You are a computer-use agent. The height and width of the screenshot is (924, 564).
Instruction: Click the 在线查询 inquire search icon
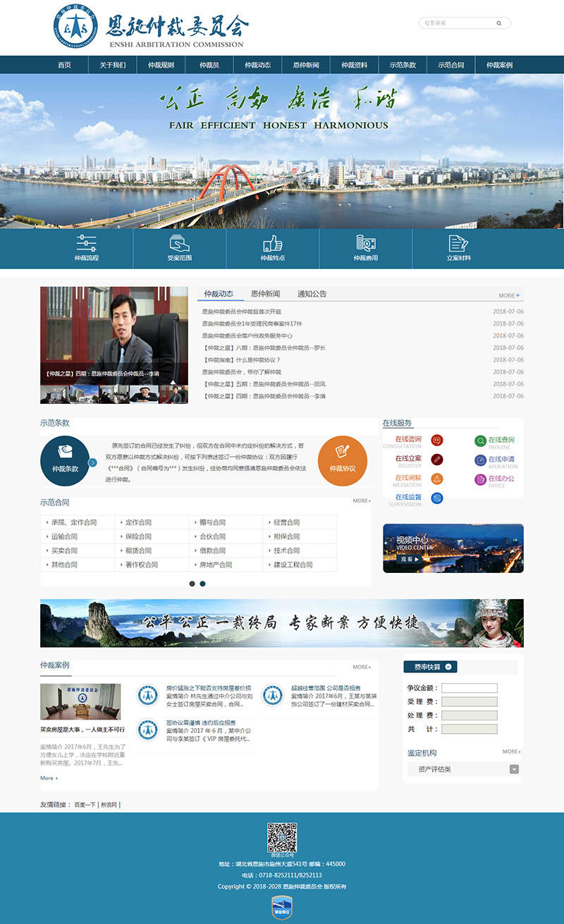click(480, 441)
